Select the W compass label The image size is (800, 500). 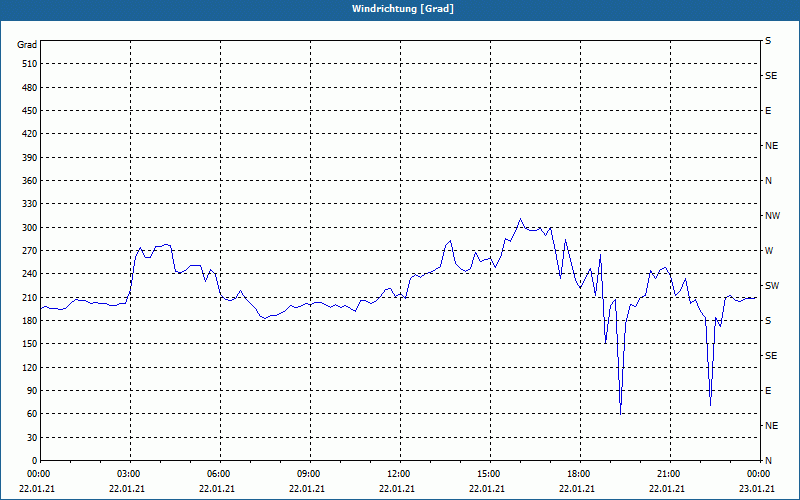[769, 251]
